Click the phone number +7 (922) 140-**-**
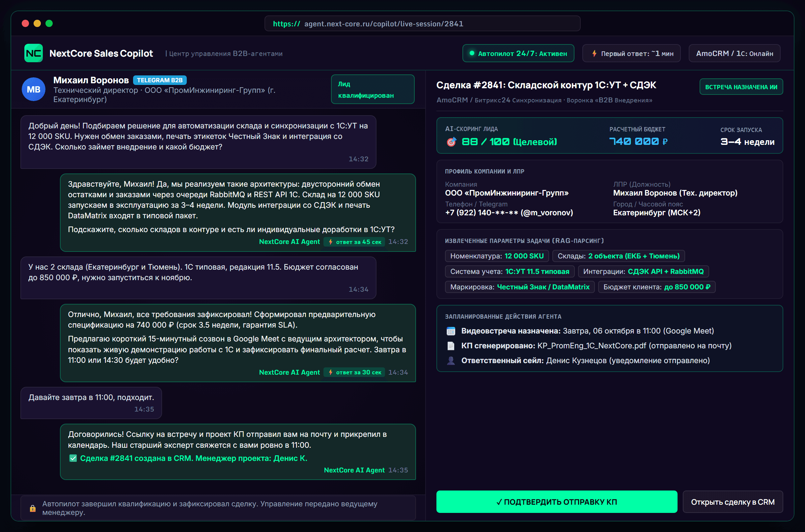The width and height of the screenshot is (805, 532). click(482, 213)
